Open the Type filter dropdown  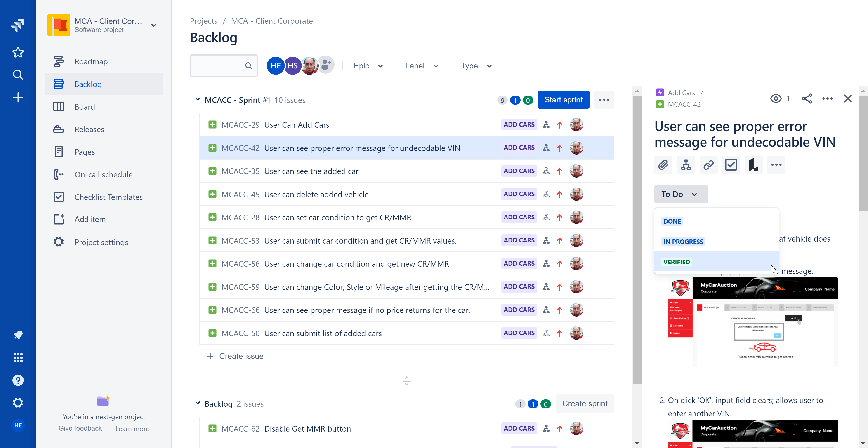tap(476, 66)
